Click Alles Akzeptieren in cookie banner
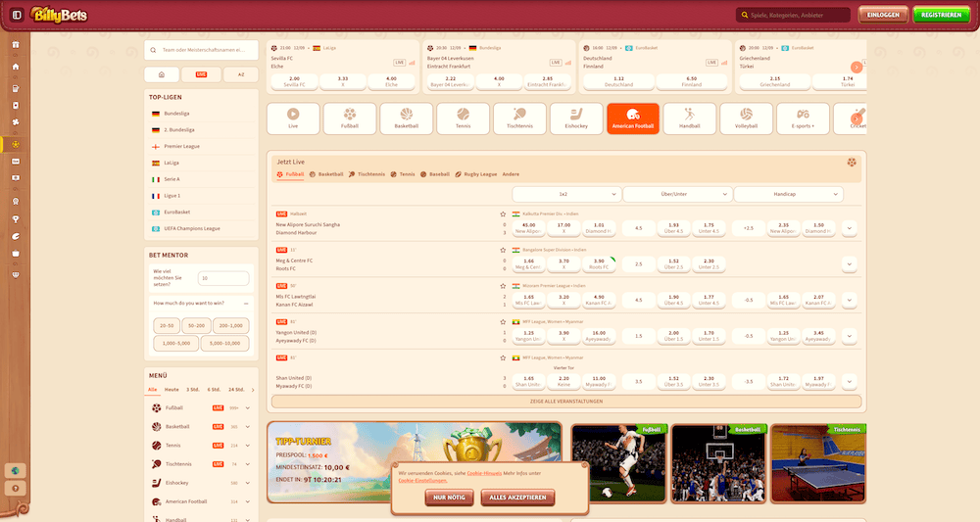Screen dimensions: 980x522 517,498
